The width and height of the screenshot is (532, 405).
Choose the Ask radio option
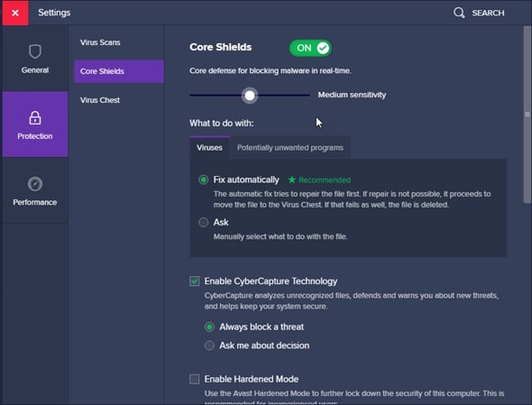coord(203,223)
